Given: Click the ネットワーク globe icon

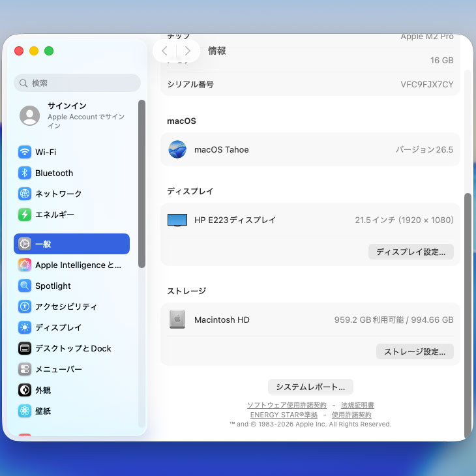Looking at the screenshot, I should click(25, 194).
